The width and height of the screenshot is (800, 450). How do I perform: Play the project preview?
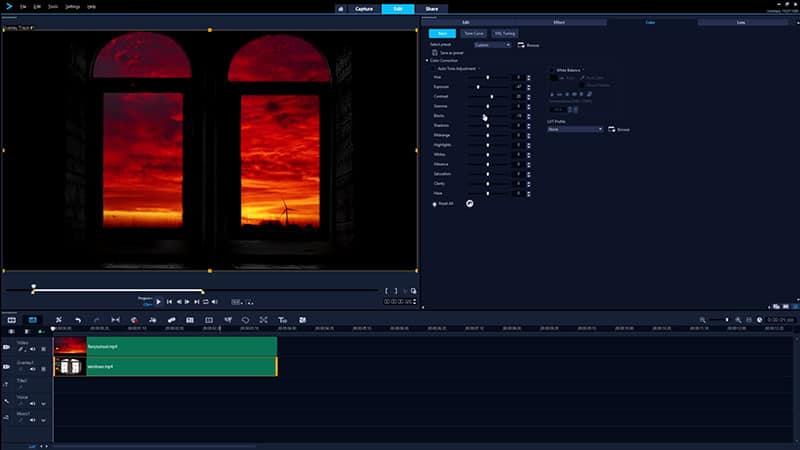(x=158, y=302)
